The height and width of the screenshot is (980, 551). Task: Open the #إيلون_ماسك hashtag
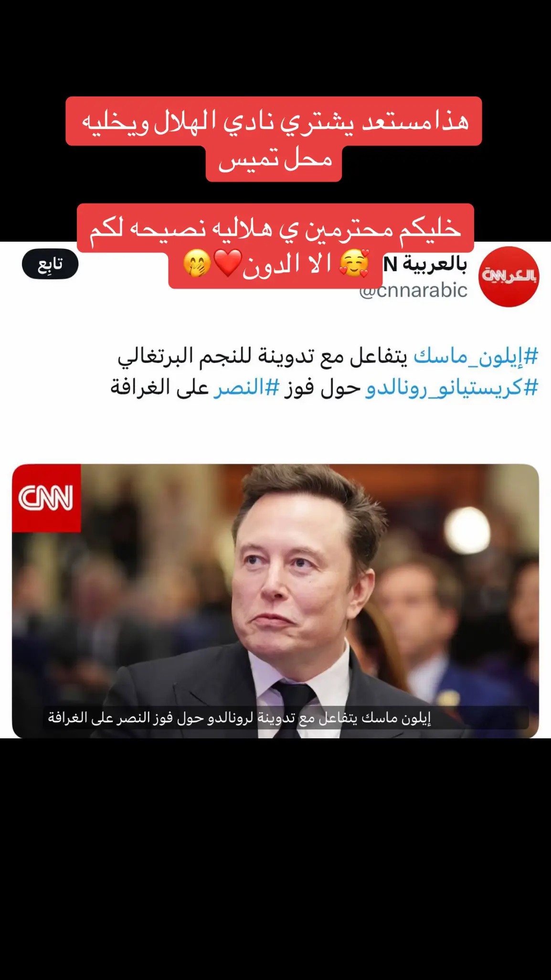coord(476,356)
